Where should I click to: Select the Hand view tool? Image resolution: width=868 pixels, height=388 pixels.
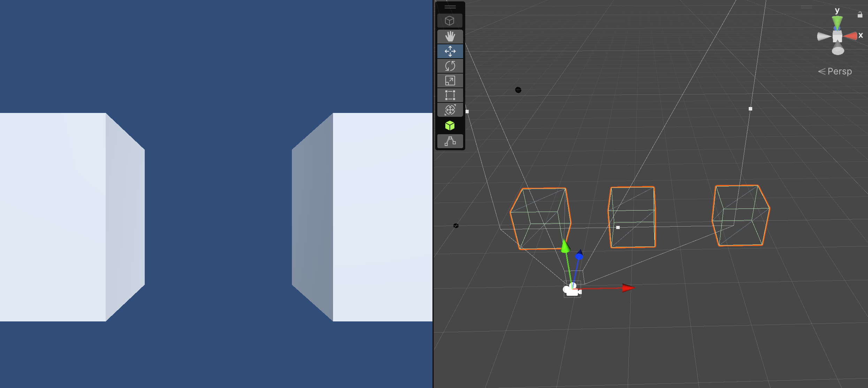pos(450,36)
